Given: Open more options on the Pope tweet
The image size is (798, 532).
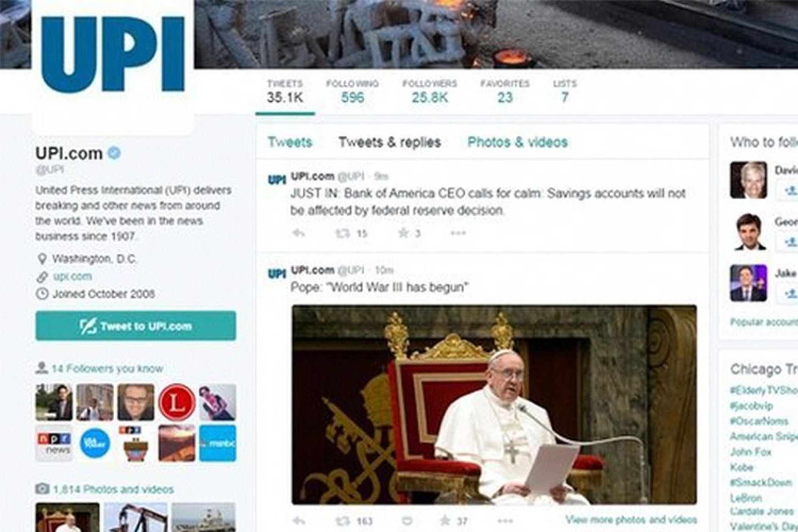Looking at the screenshot, I should [x=505, y=521].
